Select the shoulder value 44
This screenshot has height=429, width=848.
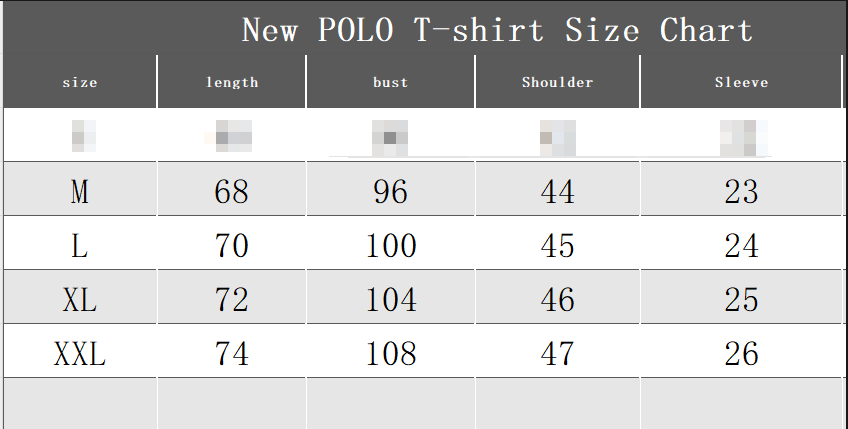click(x=558, y=192)
